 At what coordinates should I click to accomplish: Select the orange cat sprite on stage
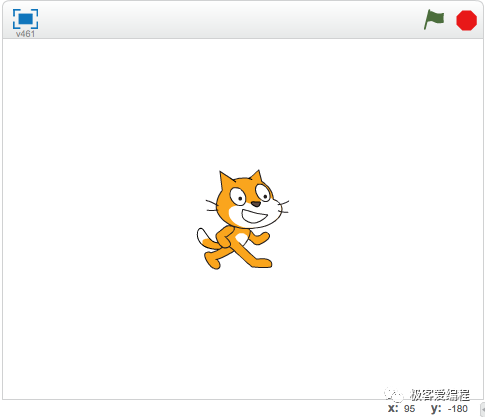243,220
